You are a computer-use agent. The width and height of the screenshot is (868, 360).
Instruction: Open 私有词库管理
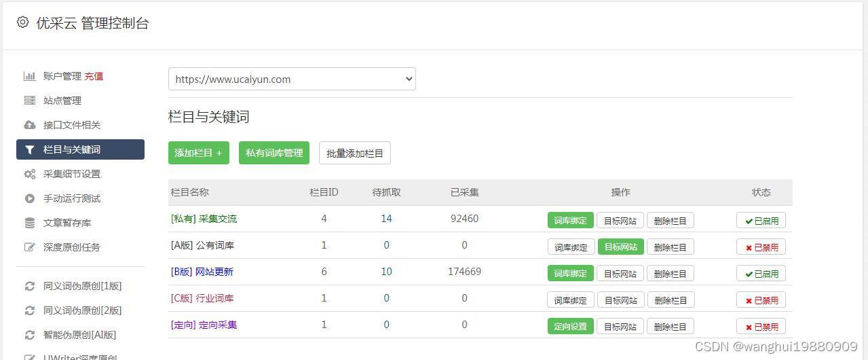(274, 153)
